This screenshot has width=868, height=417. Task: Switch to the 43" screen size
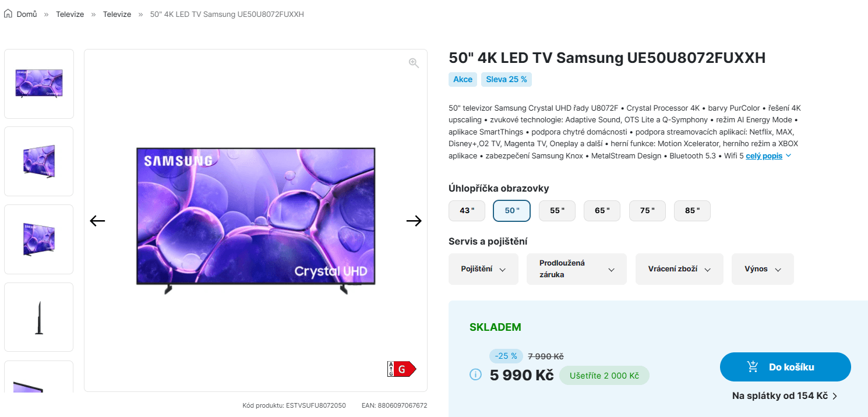pos(467,210)
